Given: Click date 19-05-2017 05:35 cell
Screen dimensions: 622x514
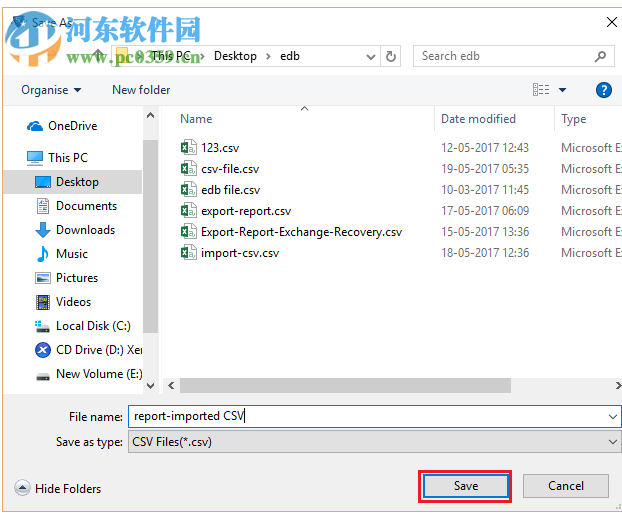Looking at the screenshot, I should pos(485,169).
